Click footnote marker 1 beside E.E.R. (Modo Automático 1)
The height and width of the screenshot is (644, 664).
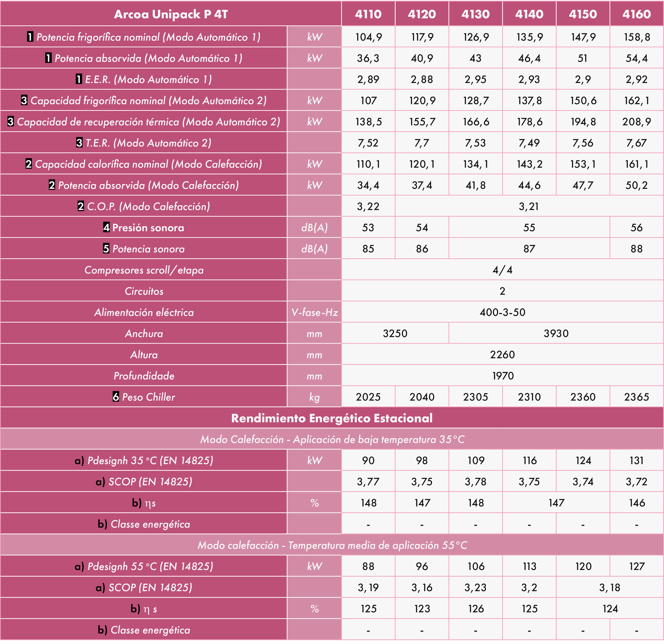click(x=79, y=79)
